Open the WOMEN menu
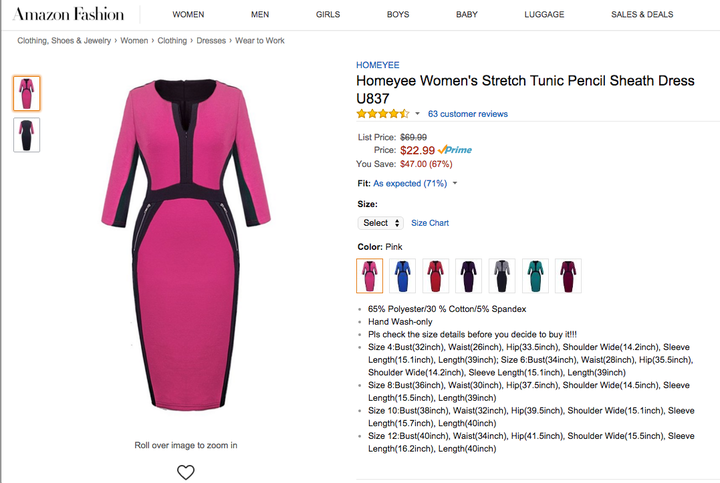Viewport: 720px width, 483px height. (188, 15)
